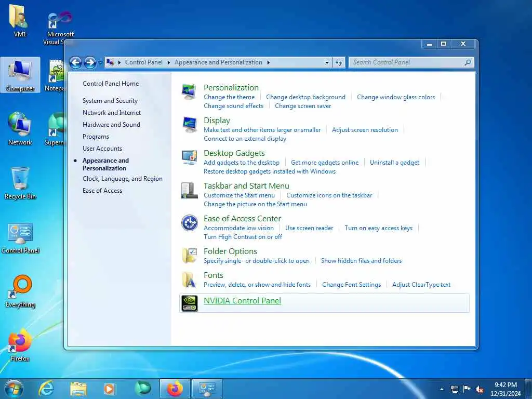Click the muted volume tray icon

[480, 390]
